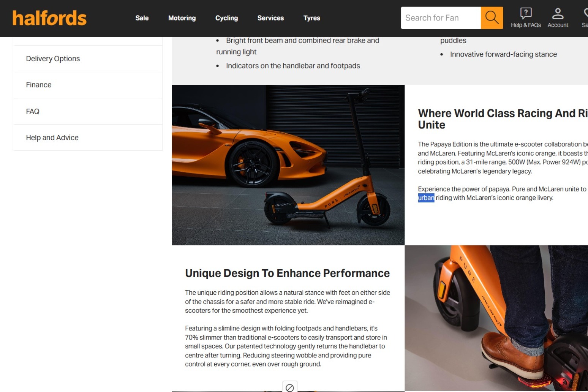Select FAQ in sidebar
The height and width of the screenshot is (392, 588).
[x=88, y=111]
